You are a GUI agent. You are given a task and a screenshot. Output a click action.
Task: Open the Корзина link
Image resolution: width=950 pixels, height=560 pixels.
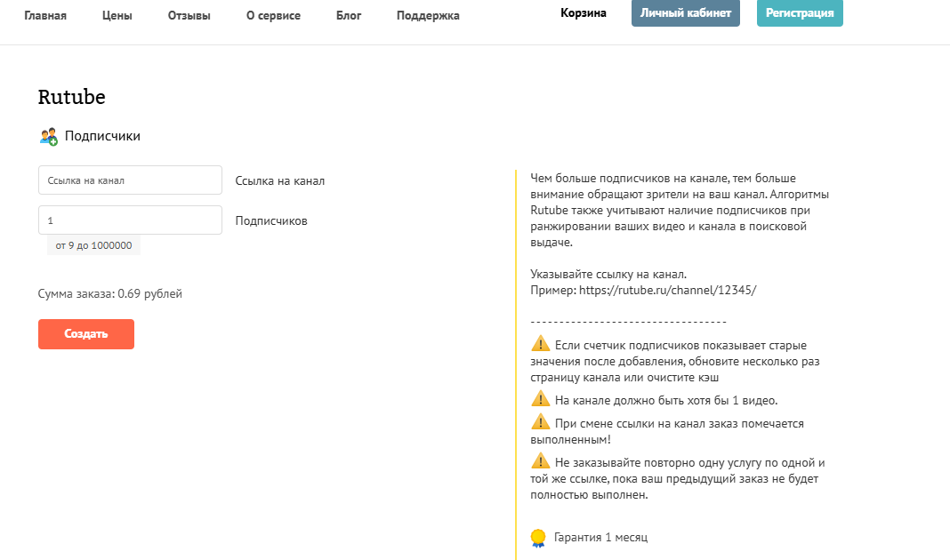(x=583, y=12)
